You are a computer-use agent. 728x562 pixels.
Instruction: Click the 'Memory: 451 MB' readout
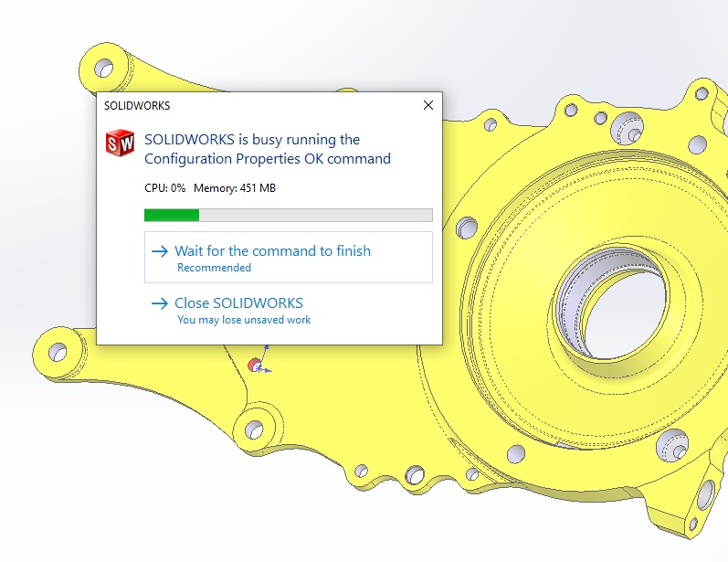(x=235, y=188)
